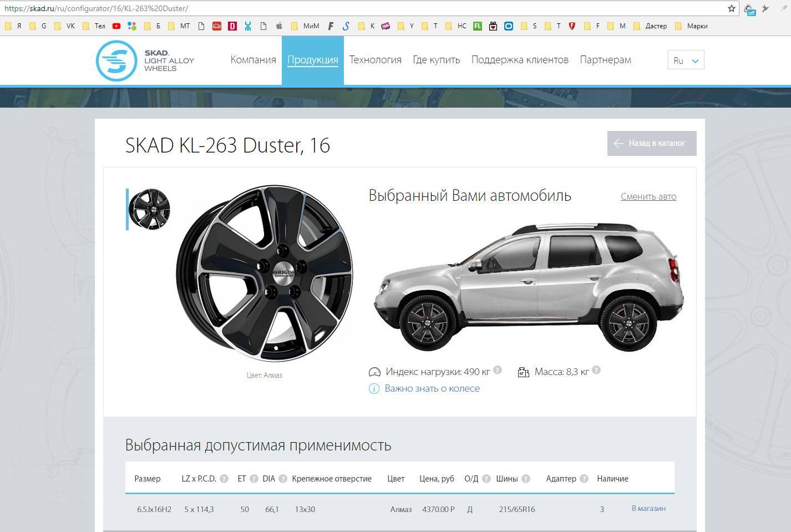Bookmark this page with the star icon
791x532 pixels.
[732, 8]
